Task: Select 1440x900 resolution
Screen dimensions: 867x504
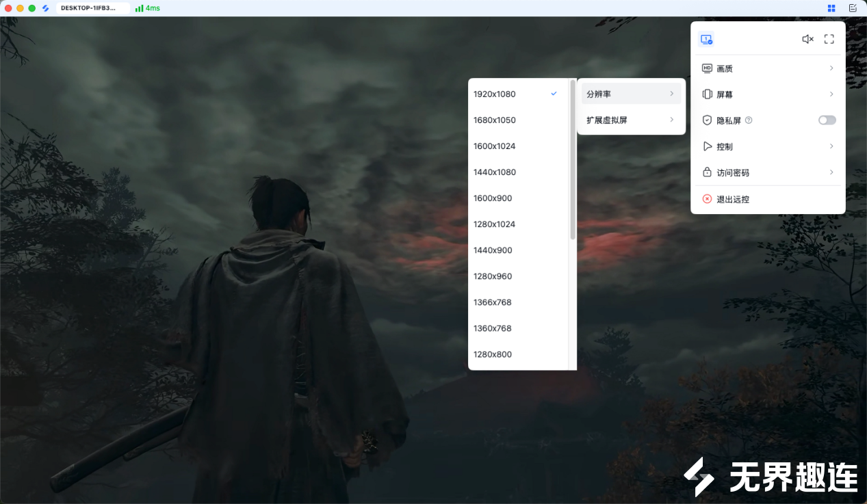Action: 518,250
